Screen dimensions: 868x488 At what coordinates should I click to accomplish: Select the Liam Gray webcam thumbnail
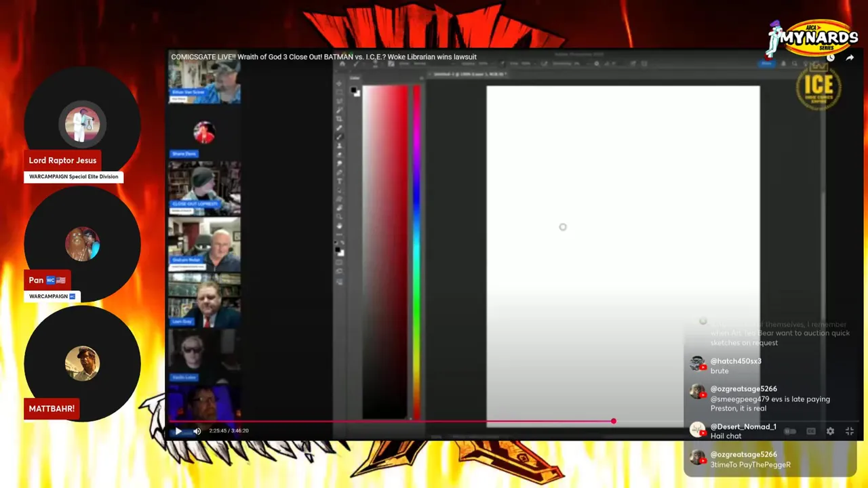204,300
